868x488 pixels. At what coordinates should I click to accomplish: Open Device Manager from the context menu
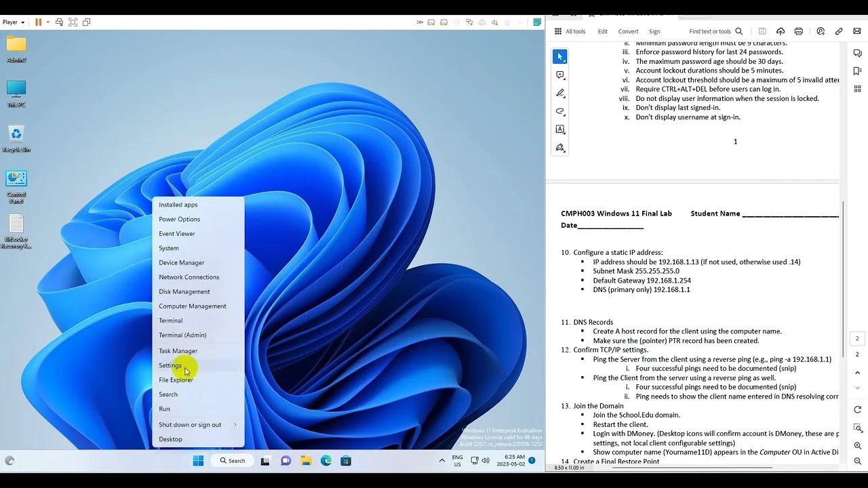click(x=181, y=262)
